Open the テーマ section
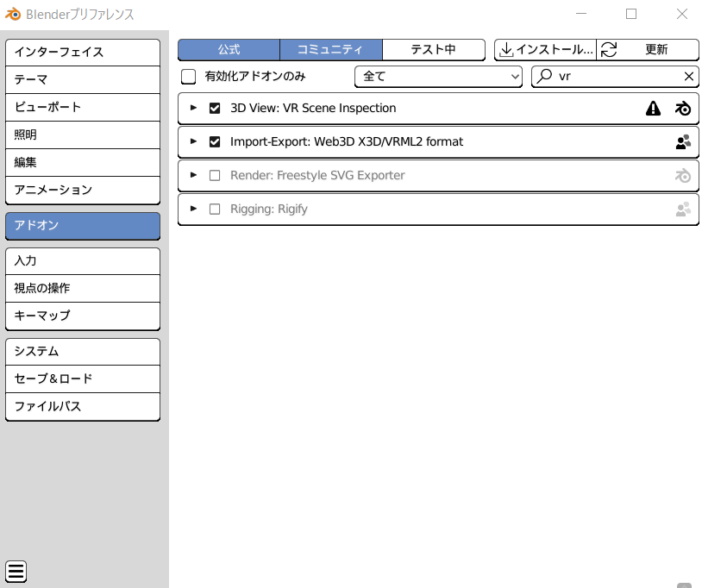The height and width of the screenshot is (588, 702). click(83, 80)
